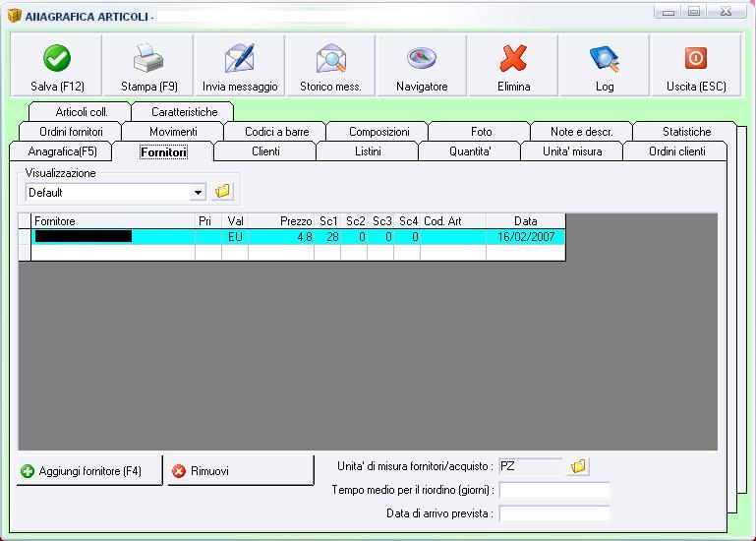Open folder icon next to Visualizzazione dropdown
The image size is (756, 541).
coord(223,192)
